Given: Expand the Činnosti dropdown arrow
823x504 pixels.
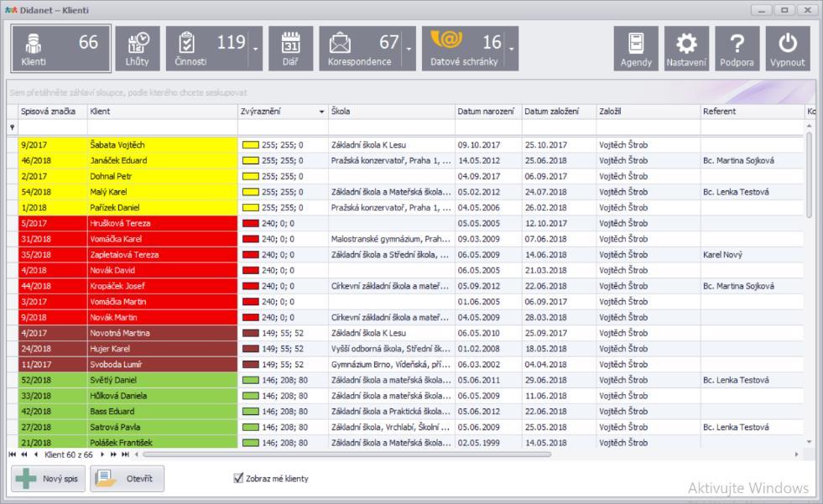Looking at the screenshot, I should pyautogui.click(x=256, y=49).
